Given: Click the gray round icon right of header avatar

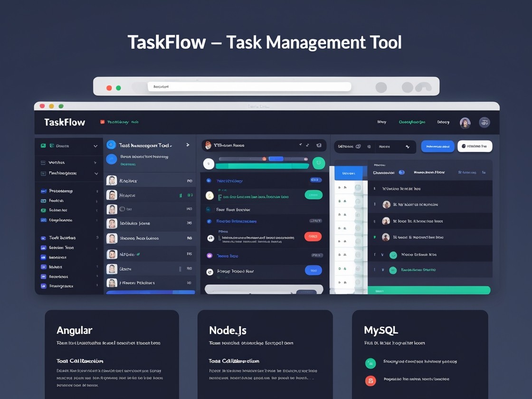Looking at the screenshot, I should coord(484,122).
